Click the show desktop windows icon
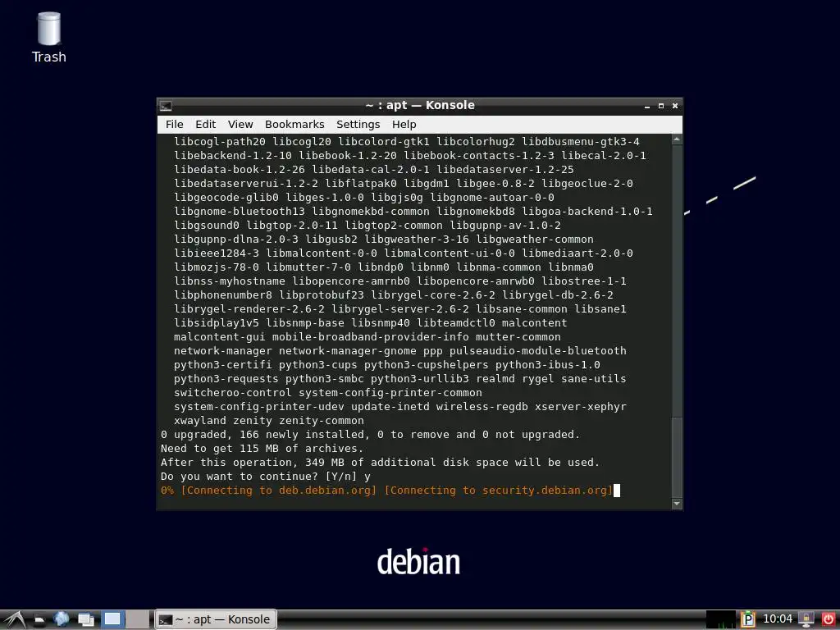 tap(85, 620)
